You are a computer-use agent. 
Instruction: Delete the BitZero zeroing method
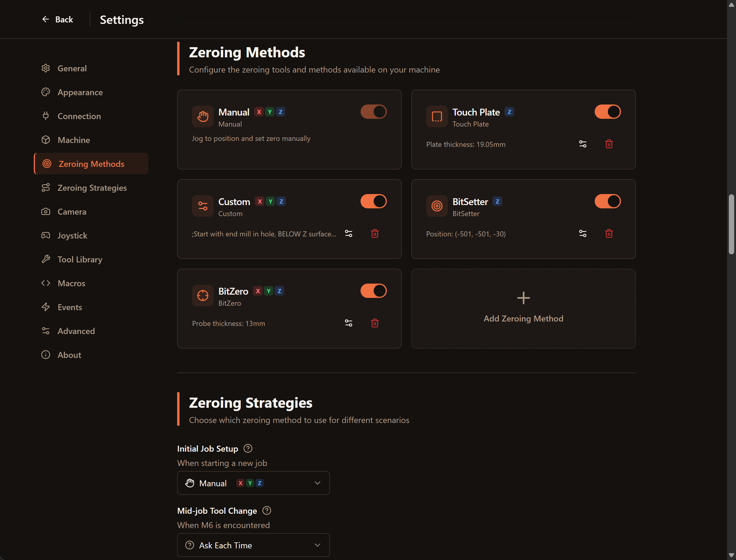coord(375,323)
